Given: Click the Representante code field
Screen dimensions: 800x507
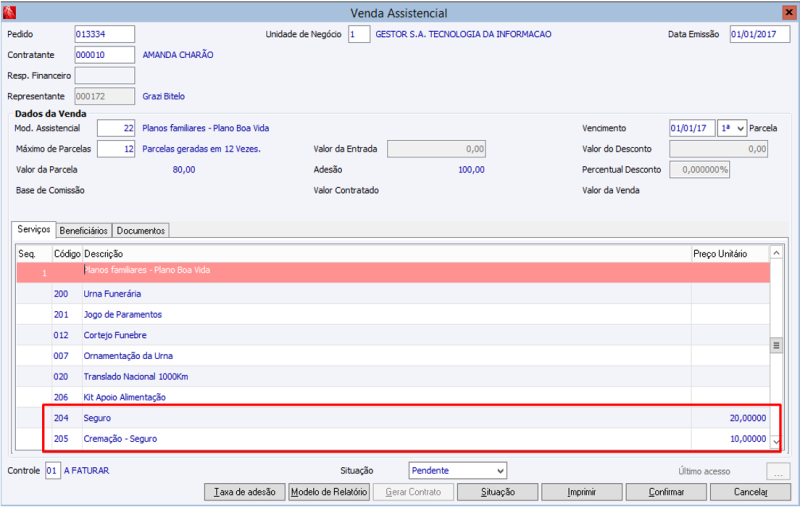Looking at the screenshot, I should coord(105,96).
